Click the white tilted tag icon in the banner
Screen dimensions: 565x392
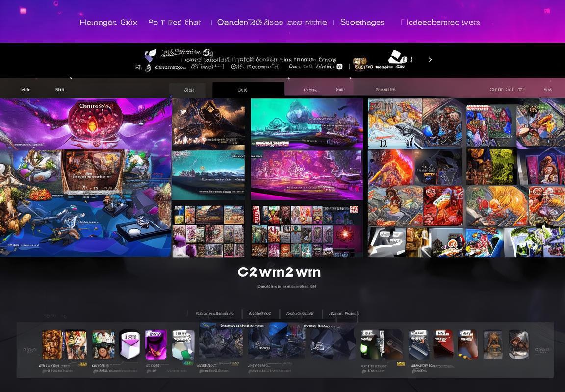pos(397,57)
